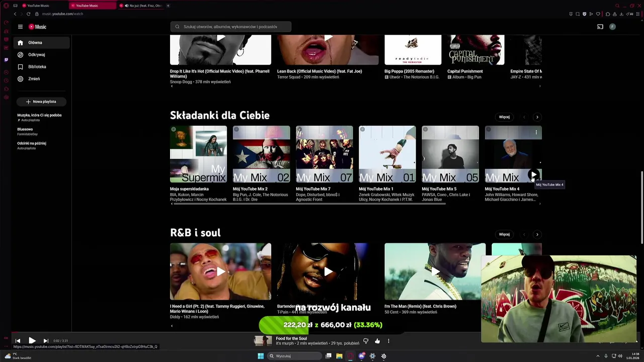Screen dimensions: 644x362
Task: Skip to previous track in player
Action: point(18,341)
